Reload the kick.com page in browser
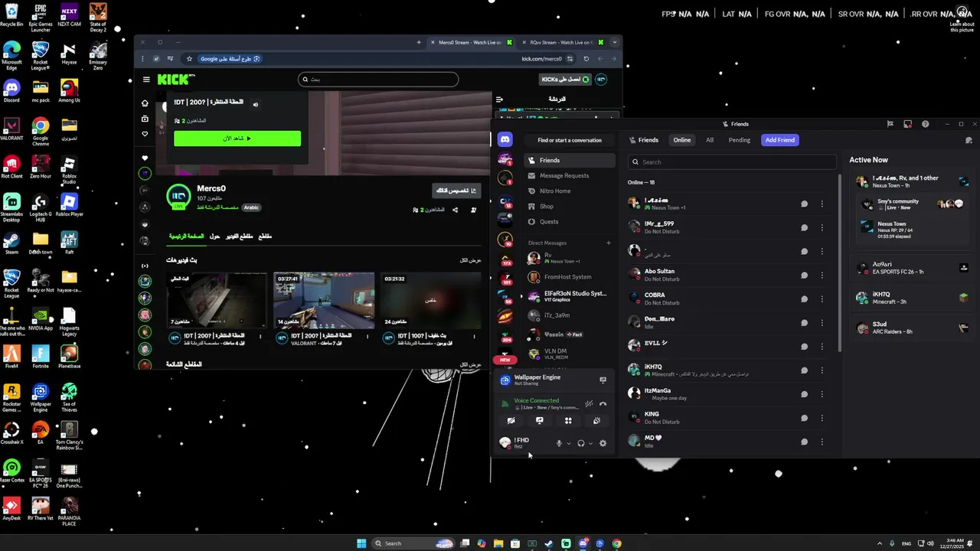The height and width of the screenshot is (551, 980). click(586, 59)
